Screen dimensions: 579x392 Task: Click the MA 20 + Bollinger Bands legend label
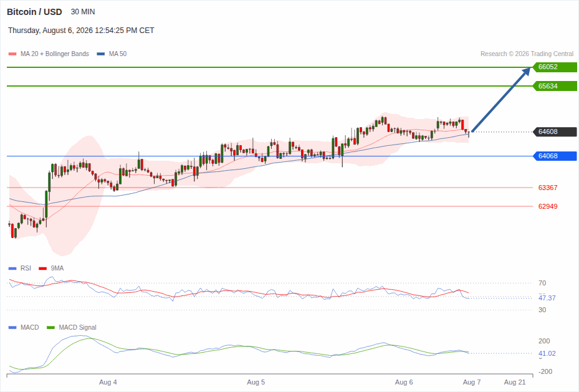(55, 54)
